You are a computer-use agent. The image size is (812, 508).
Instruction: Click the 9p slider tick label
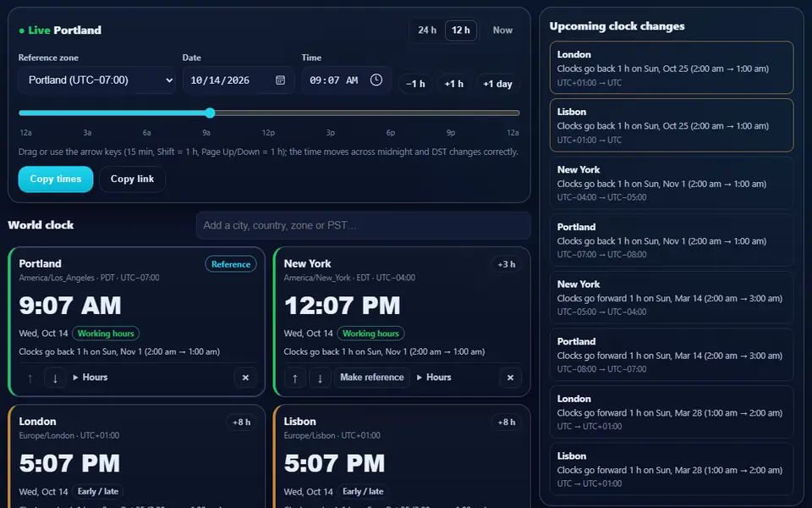(x=451, y=133)
